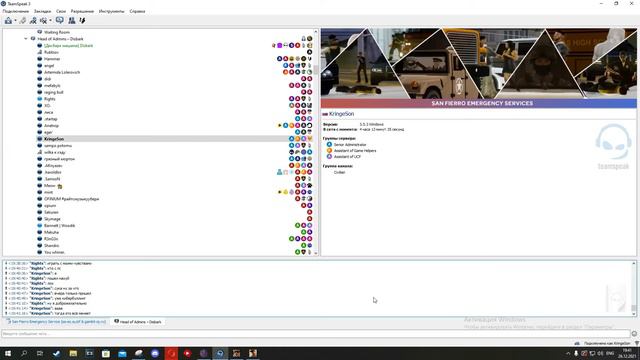Screen dimensions: 640x360
Task: Select user Rubbon in the channel tree
Action: 51,52
